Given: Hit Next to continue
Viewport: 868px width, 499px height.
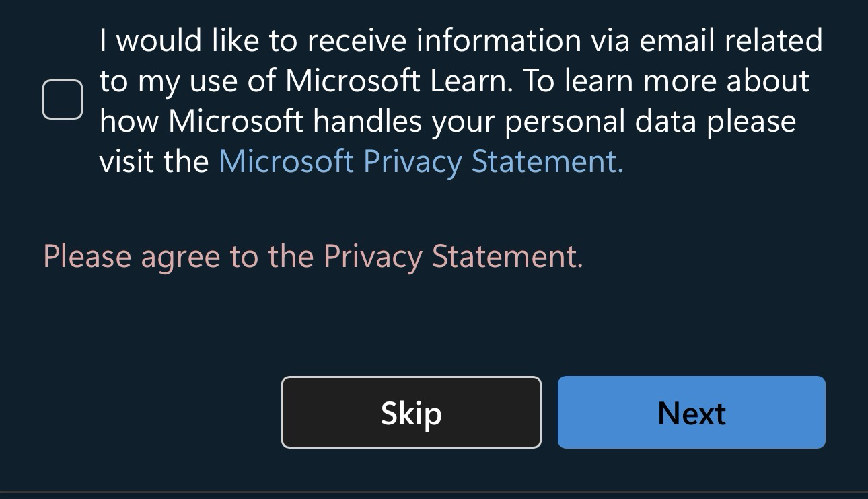Looking at the screenshot, I should coord(691,412).
